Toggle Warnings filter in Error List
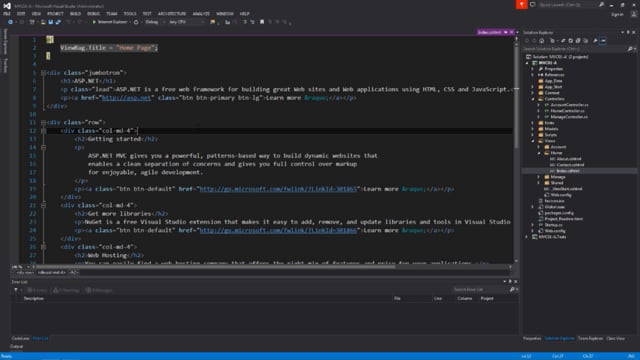640x360 pixels. [67, 290]
